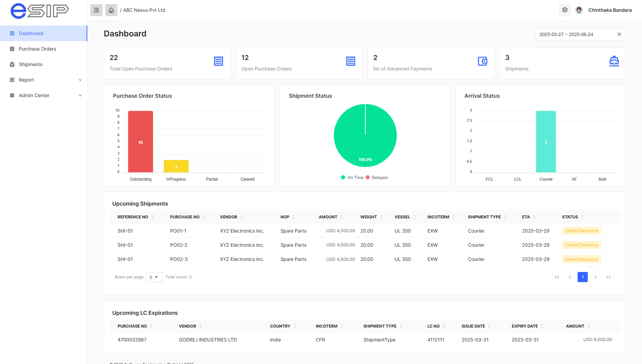The width and height of the screenshot is (642, 364).
Task: Click the Purchase Orders sidebar icon
Action: pos(12,49)
